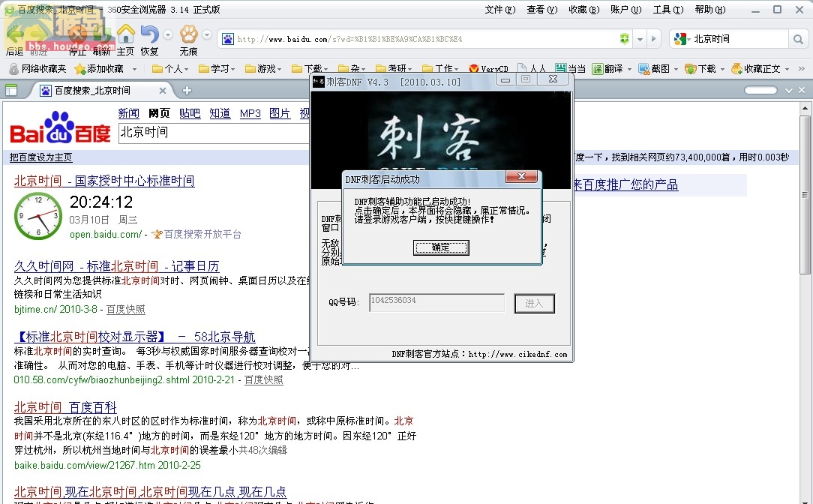Open 网络收藏夹 bookmarks icon
The height and width of the screenshot is (504, 813).
pyautogui.click(x=37, y=68)
